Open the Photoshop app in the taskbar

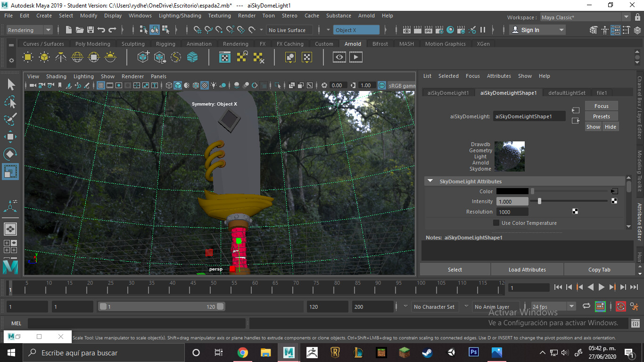point(473,352)
